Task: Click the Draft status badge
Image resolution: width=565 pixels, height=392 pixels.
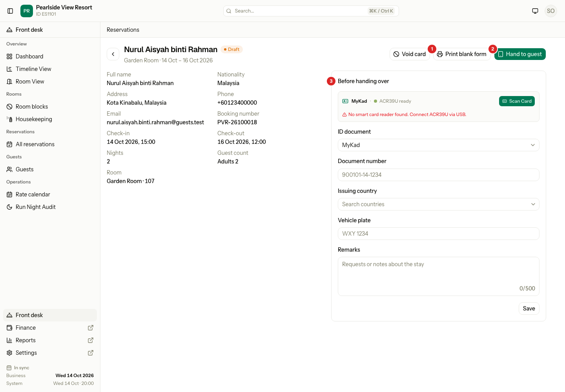Action: (231, 49)
